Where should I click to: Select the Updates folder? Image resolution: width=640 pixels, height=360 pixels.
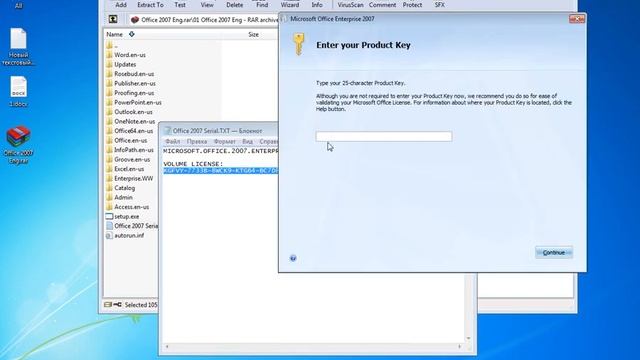tap(121, 64)
